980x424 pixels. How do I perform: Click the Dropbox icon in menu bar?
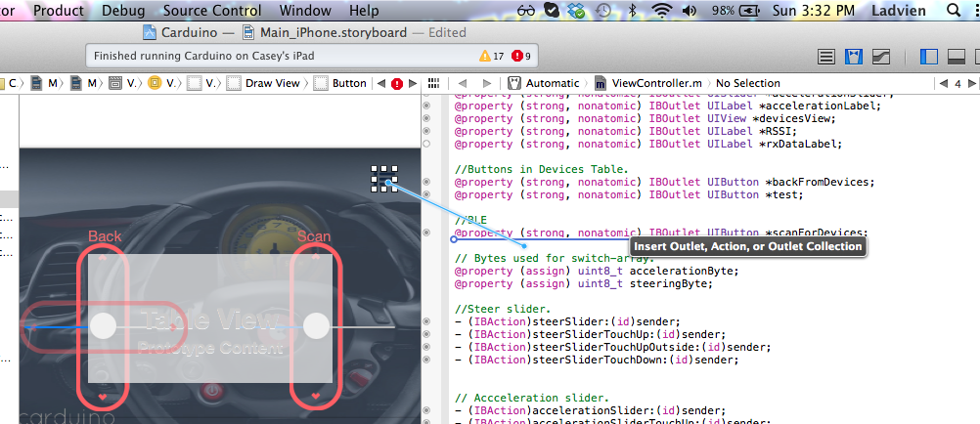click(578, 11)
